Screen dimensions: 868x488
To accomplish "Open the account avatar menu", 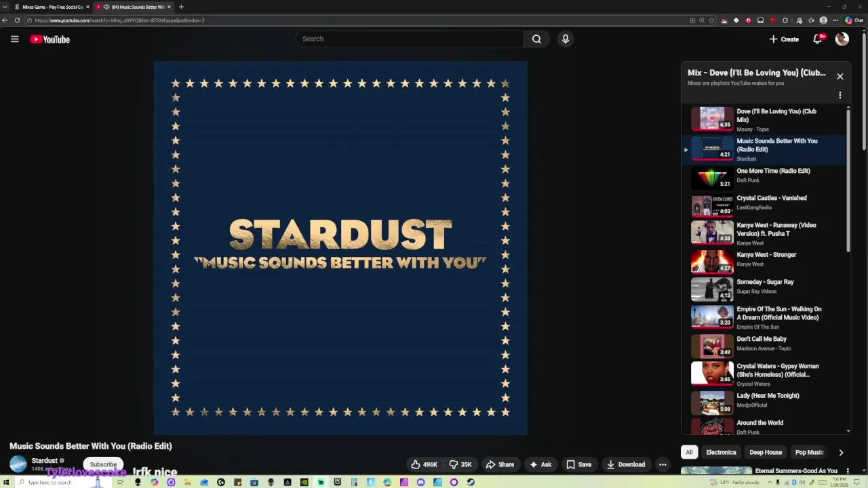I will tap(842, 39).
